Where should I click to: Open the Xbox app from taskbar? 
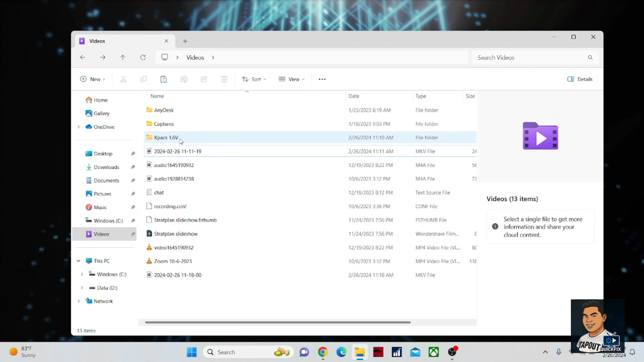tap(434, 352)
